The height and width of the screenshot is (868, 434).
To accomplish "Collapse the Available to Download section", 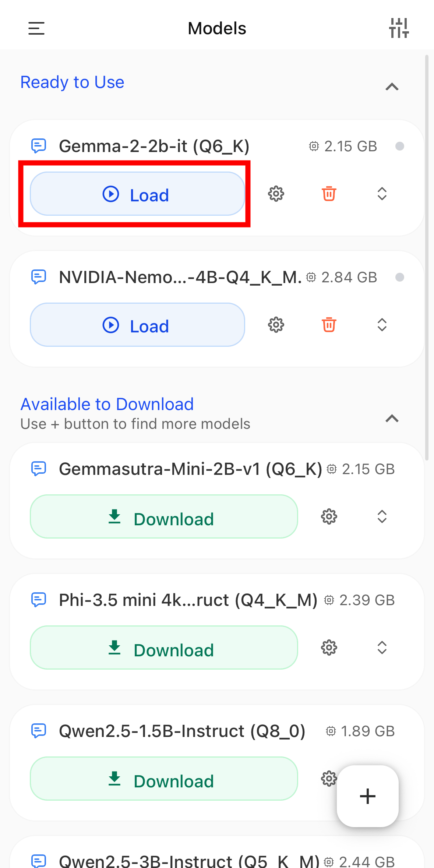I will (392, 419).
